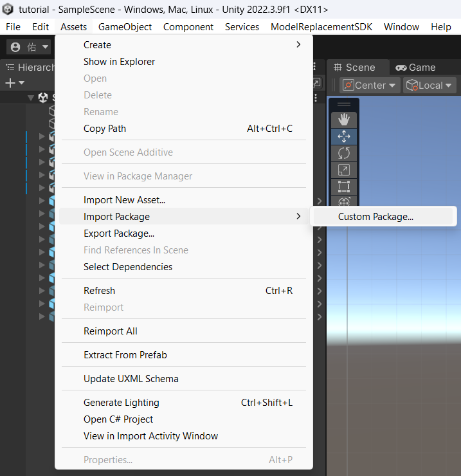
Task: Switch to the Game tab
Action: point(415,68)
